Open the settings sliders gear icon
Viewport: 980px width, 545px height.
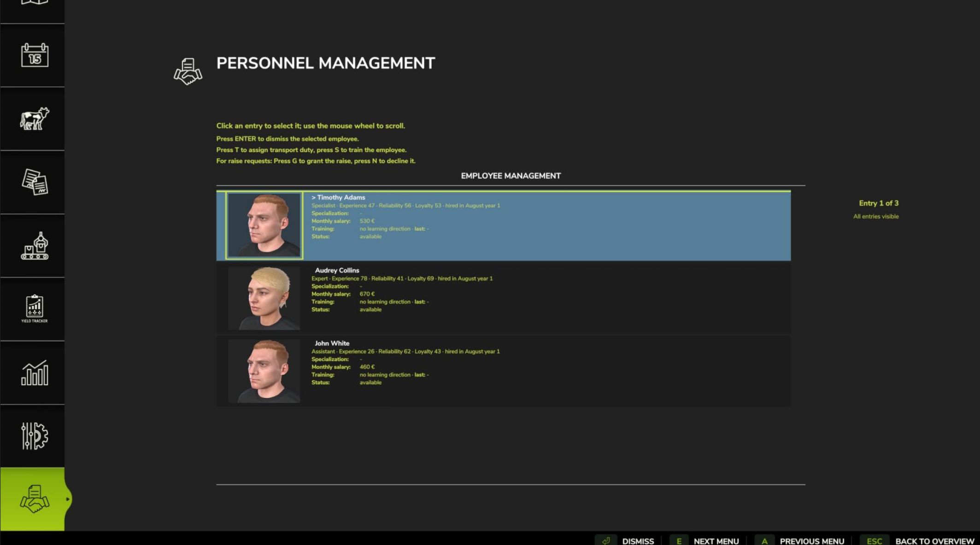pyautogui.click(x=35, y=436)
